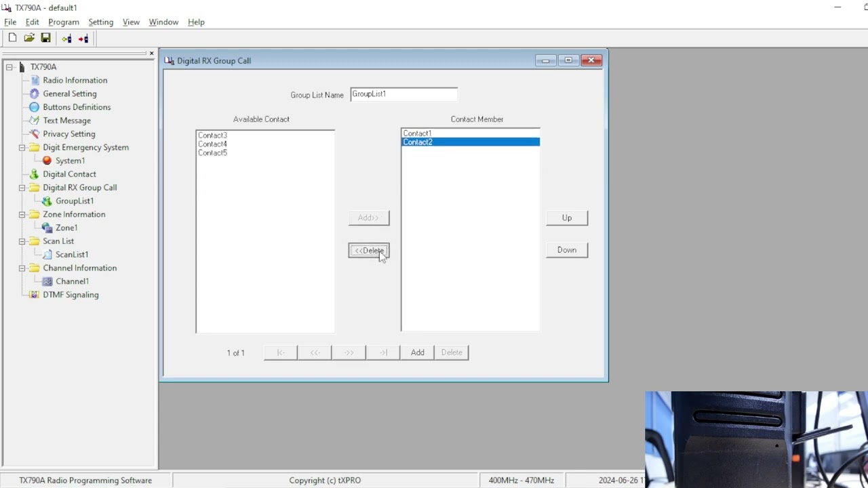Open the Window menu
This screenshot has width=868, height=488.
pyautogui.click(x=163, y=22)
